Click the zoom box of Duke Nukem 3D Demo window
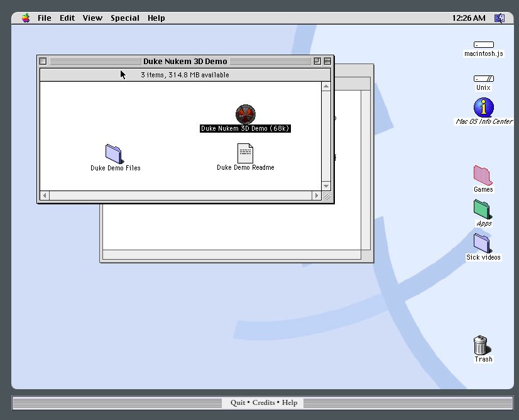Viewport: 519px width, 420px height. (317, 61)
